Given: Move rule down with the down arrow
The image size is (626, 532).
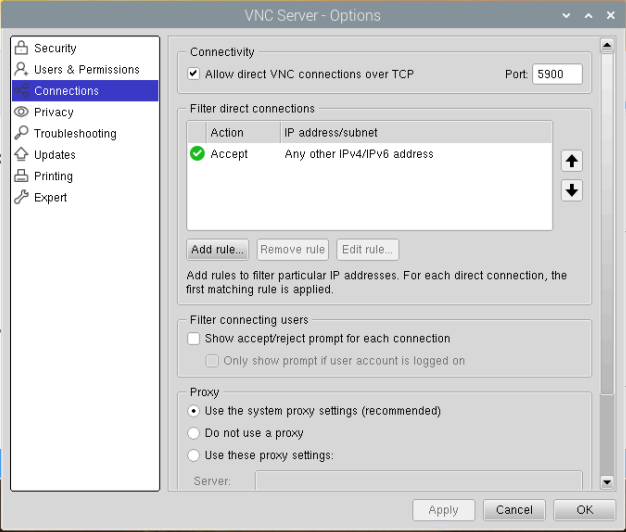Looking at the screenshot, I should (x=572, y=190).
